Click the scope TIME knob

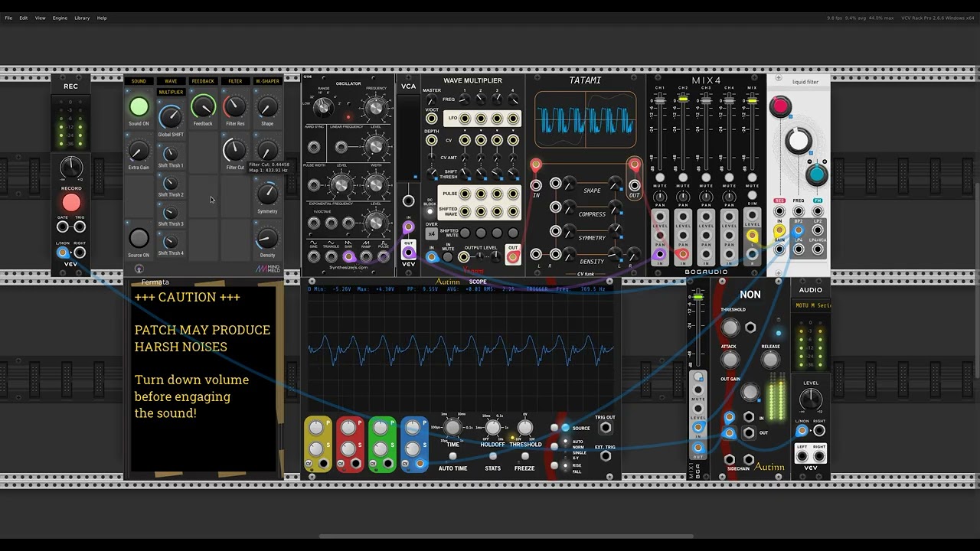pyautogui.click(x=452, y=427)
